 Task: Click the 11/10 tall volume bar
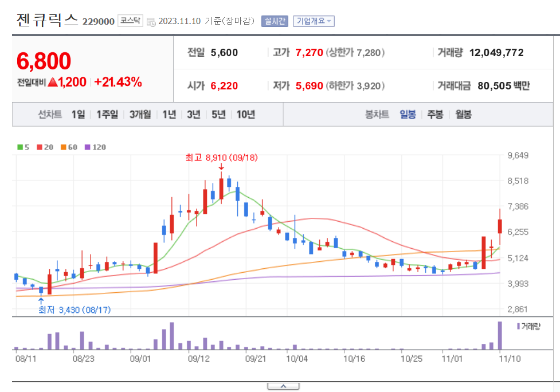(x=500, y=336)
